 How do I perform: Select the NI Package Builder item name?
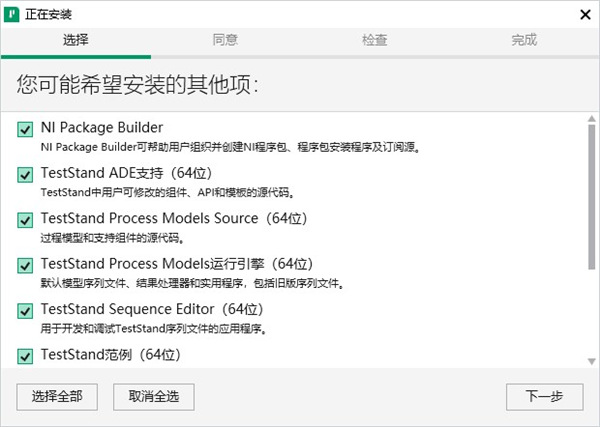(102, 128)
